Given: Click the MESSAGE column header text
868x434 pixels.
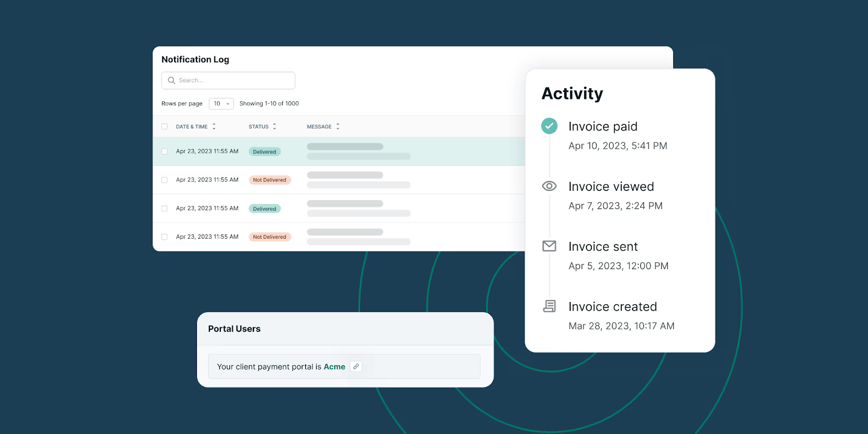Looking at the screenshot, I should pos(319,126).
